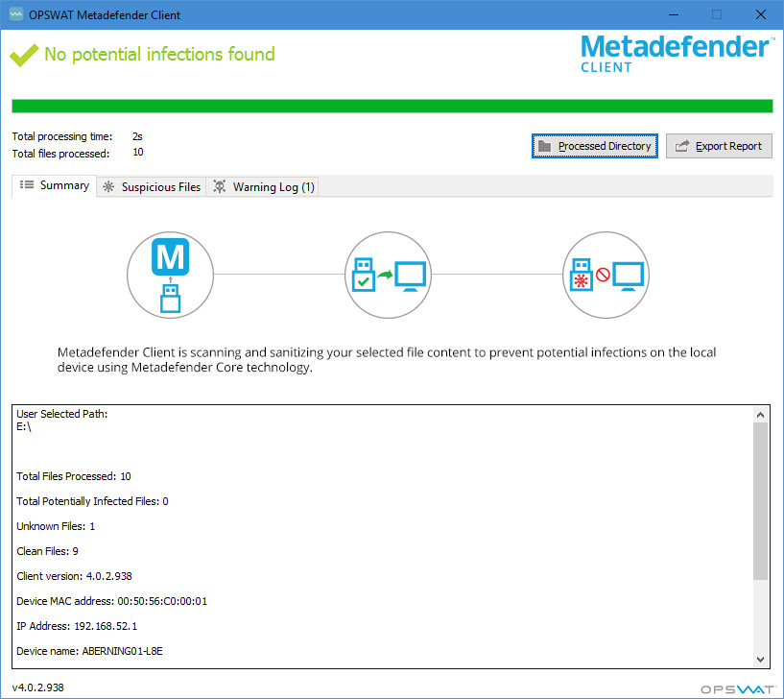Click the 'Clean Files: 9' line
The image size is (784, 699).
[47, 551]
